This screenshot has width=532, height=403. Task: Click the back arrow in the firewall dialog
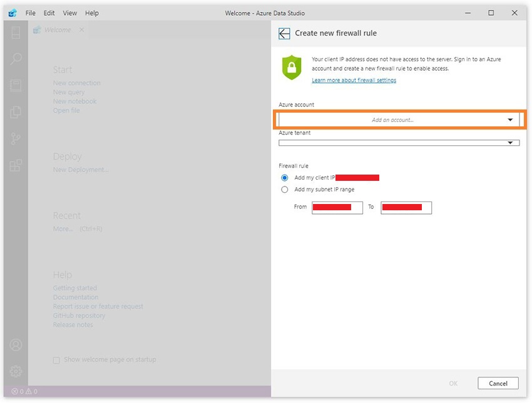coord(284,33)
